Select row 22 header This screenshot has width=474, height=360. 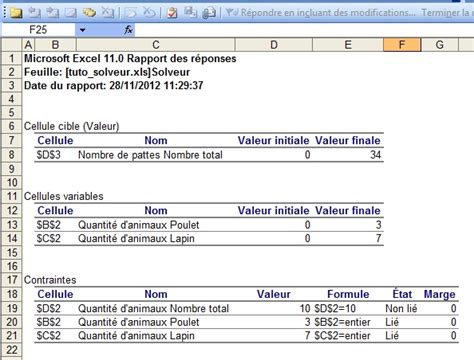[12, 350]
